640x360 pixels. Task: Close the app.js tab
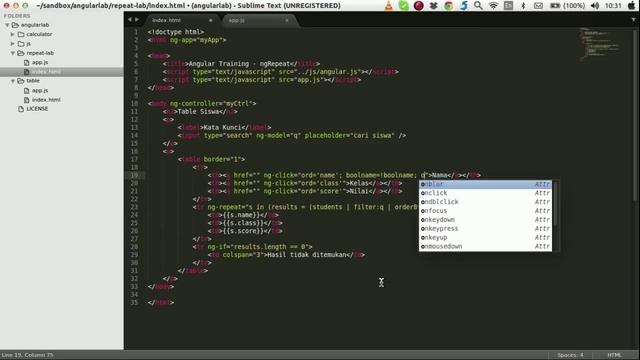coord(287,20)
